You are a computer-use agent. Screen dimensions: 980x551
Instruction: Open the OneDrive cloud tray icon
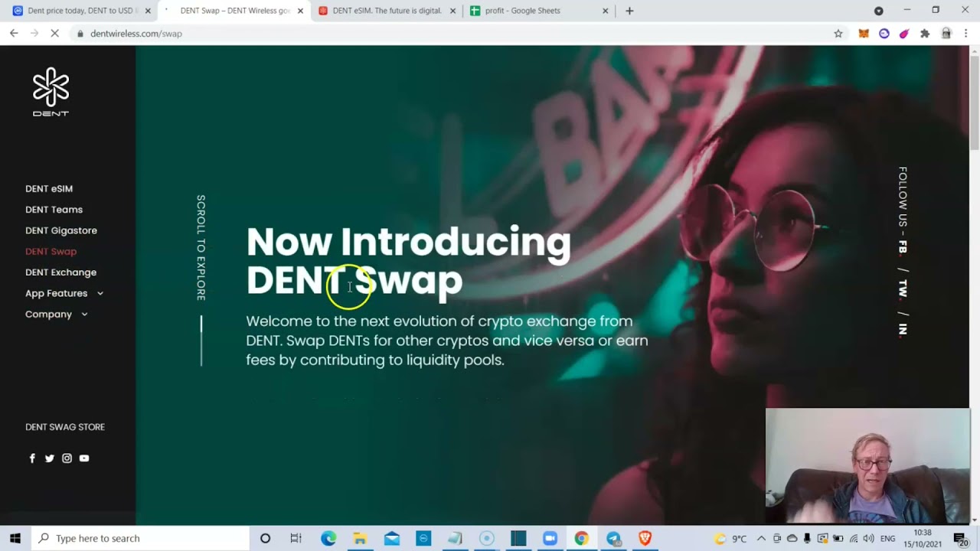tap(792, 539)
